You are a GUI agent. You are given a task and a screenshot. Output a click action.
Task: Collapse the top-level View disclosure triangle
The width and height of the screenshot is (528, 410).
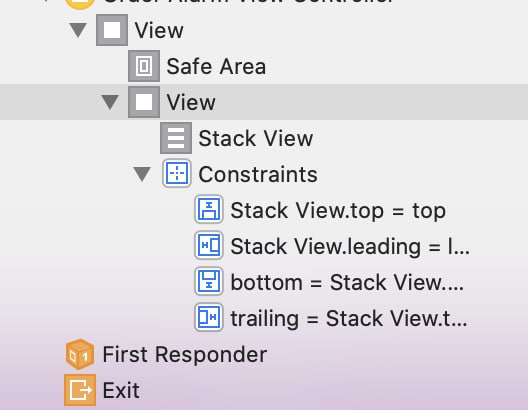[x=78, y=30]
